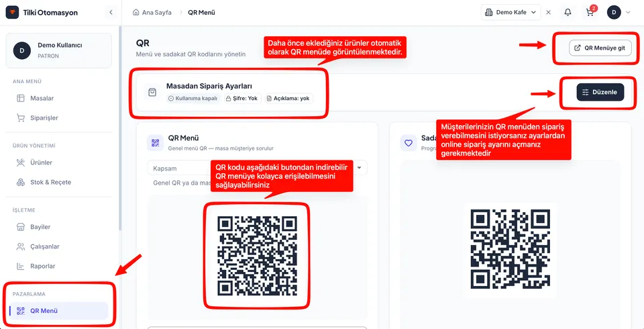Click the QR Menü card QR code image

coord(257,255)
